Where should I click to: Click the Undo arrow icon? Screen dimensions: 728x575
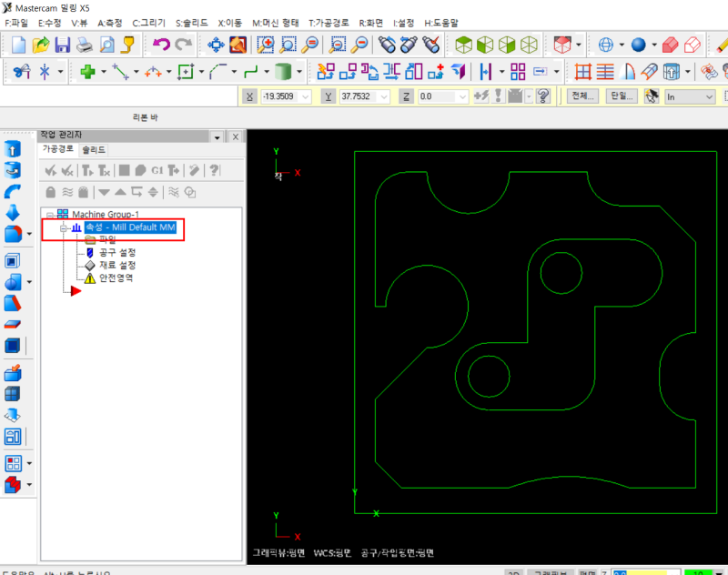pyautogui.click(x=161, y=45)
